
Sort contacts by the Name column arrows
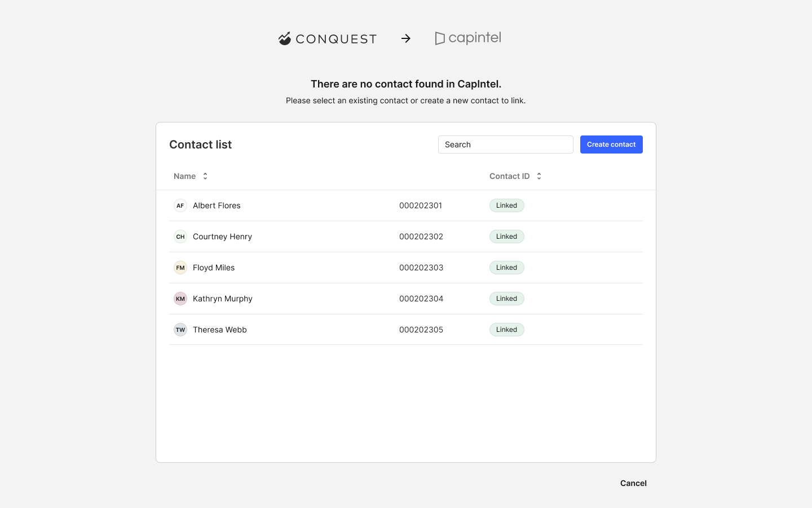(x=205, y=176)
